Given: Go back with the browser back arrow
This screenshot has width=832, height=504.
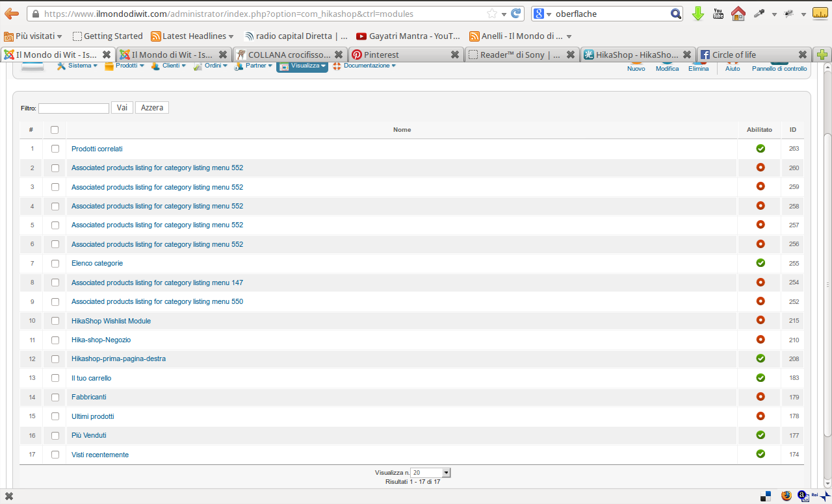Looking at the screenshot, I should pos(12,14).
